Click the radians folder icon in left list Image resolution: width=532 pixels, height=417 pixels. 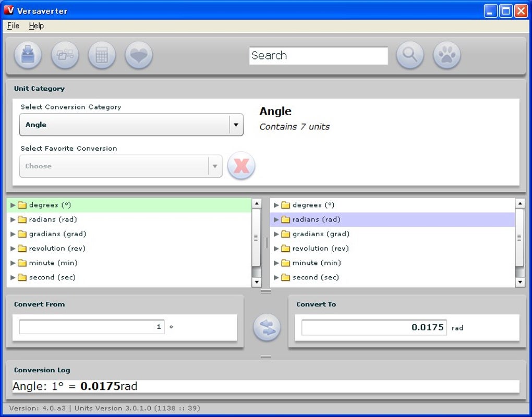22,219
